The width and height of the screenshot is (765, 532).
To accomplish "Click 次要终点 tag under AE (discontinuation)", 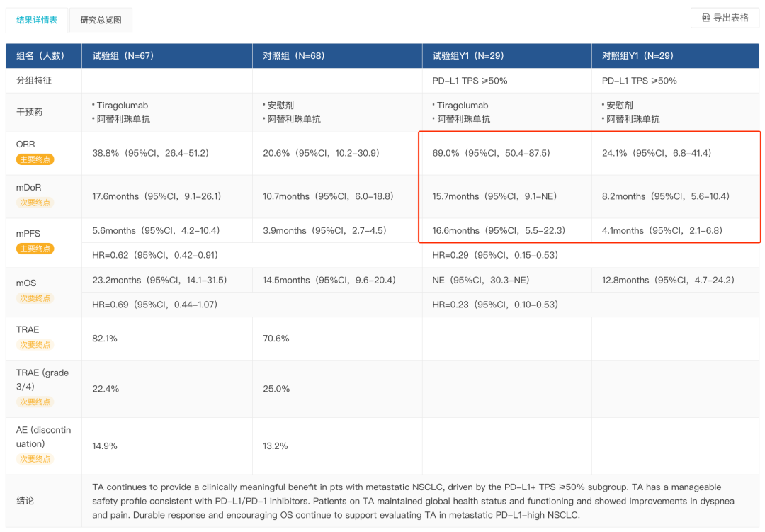I will [35, 459].
